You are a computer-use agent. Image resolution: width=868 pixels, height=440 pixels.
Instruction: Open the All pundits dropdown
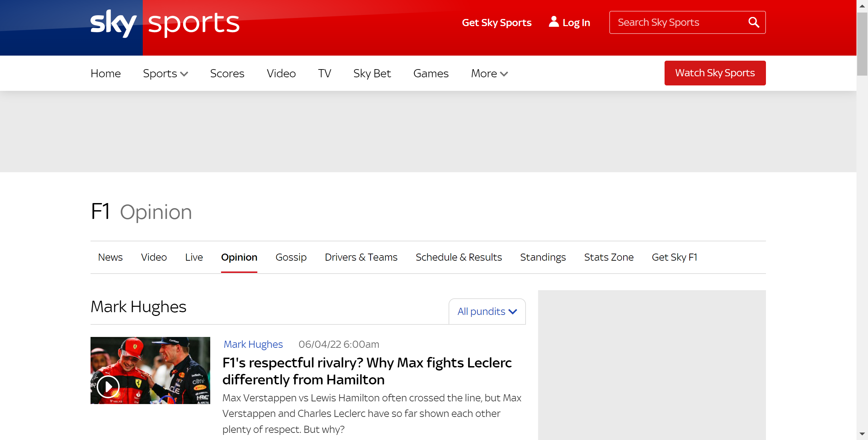pos(487,312)
